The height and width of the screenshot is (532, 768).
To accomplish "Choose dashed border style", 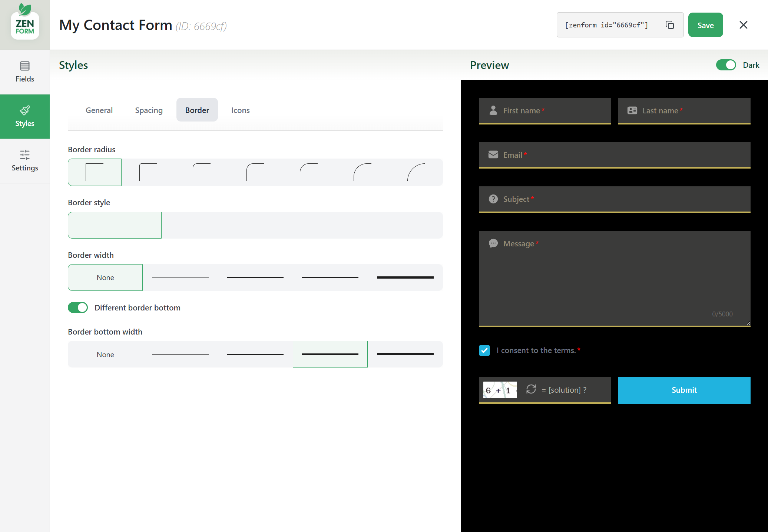I will tap(208, 225).
